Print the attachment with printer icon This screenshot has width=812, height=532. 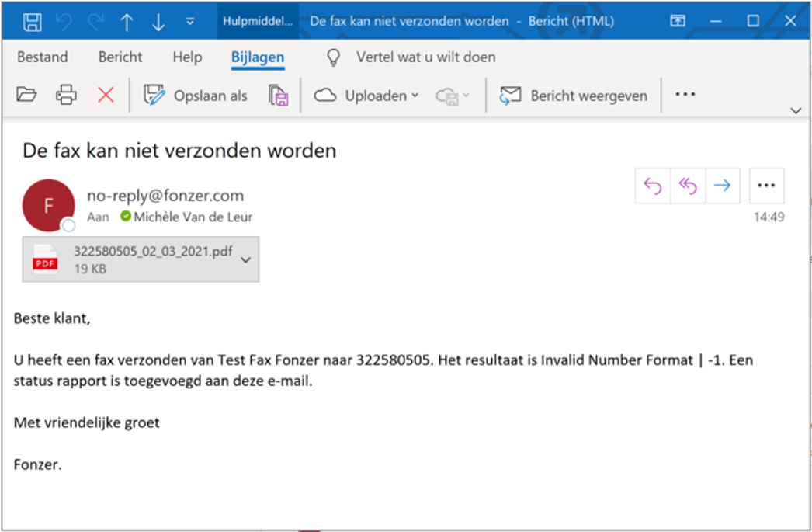tap(66, 95)
